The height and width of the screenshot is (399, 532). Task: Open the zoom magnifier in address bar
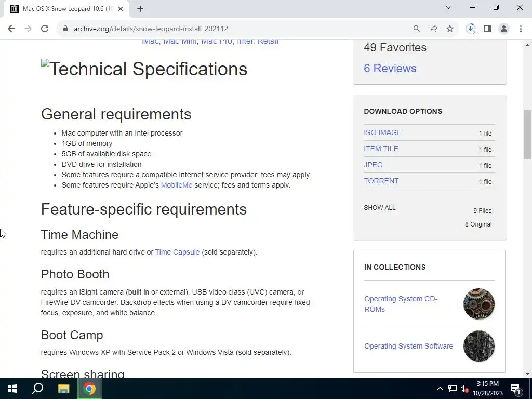coord(416,29)
